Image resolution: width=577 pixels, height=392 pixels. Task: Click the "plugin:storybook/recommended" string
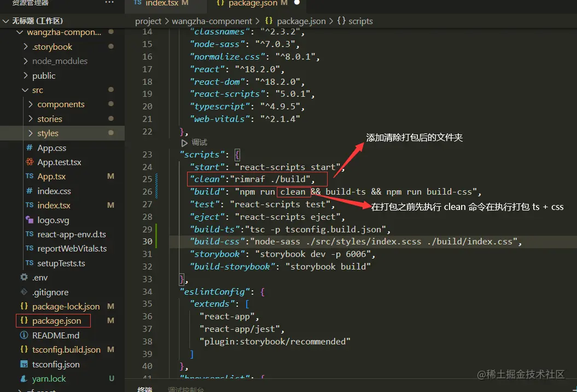pyautogui.click(x=275, y=342)
